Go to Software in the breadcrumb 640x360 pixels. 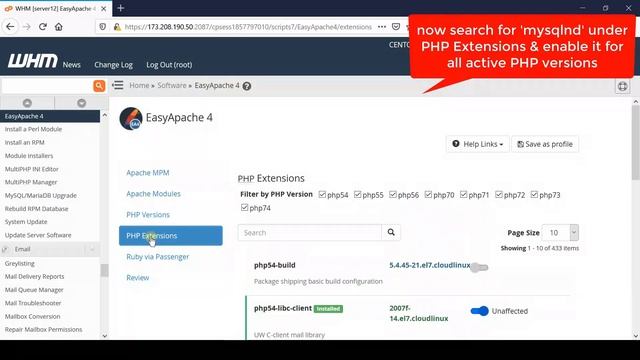click(x=172, y=85)
